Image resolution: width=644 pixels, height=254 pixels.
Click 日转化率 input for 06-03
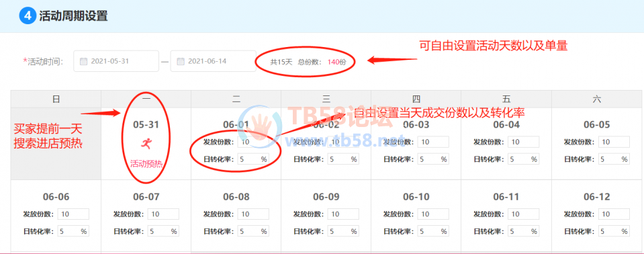coord(433,159)
